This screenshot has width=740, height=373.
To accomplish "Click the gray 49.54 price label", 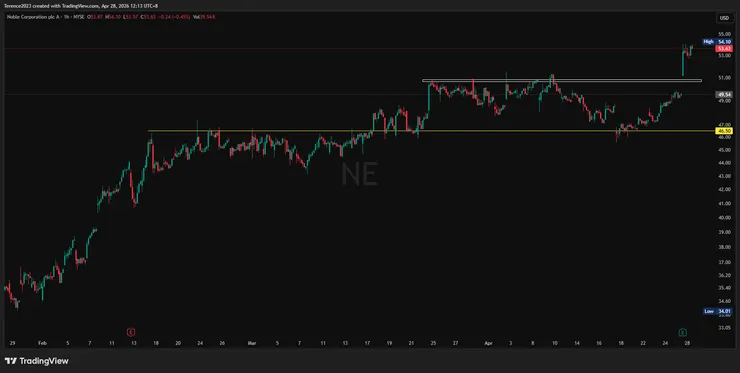I will click(724, 94).
